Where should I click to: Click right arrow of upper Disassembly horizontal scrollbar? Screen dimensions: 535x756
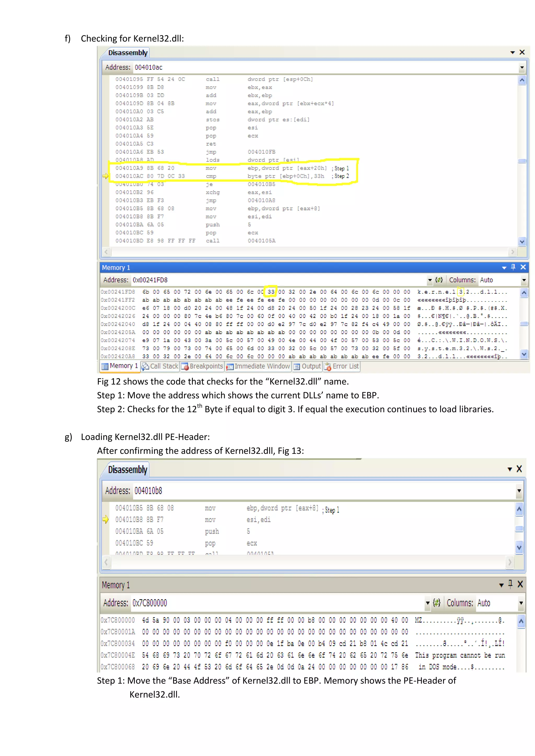pyautogui.click(x=512, y=252)
